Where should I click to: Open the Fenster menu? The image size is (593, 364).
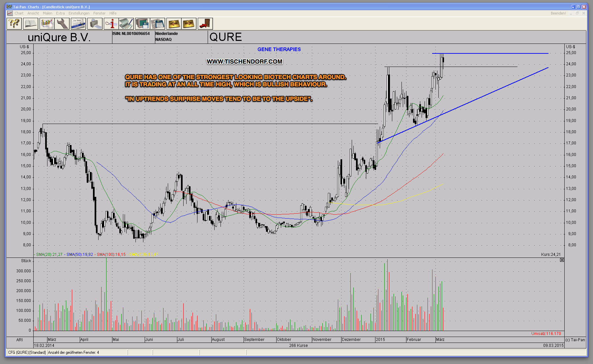99,13
